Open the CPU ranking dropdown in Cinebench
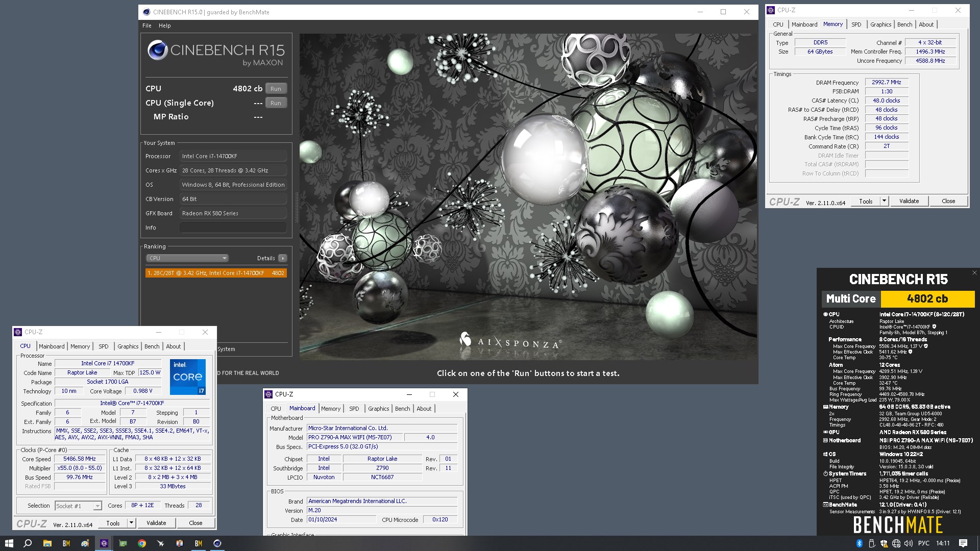The height and width of the screenshot is (551, 980). [187, 258]
